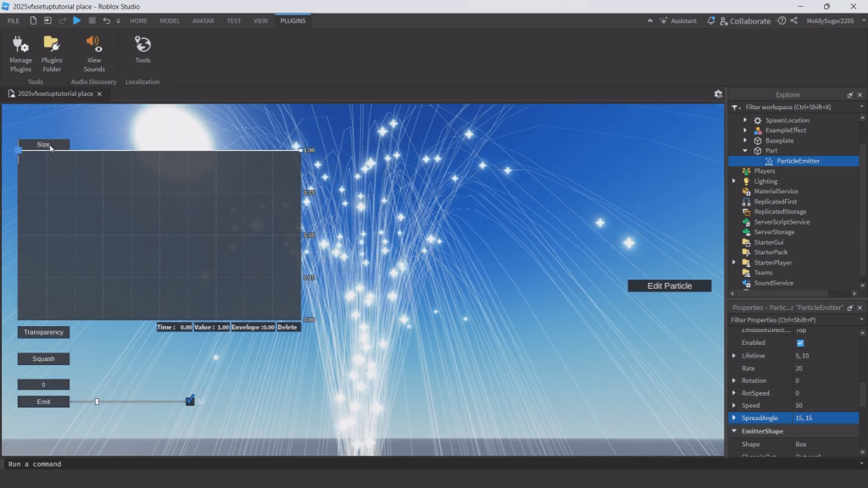Click the new file icon

(x=33, y=20)
